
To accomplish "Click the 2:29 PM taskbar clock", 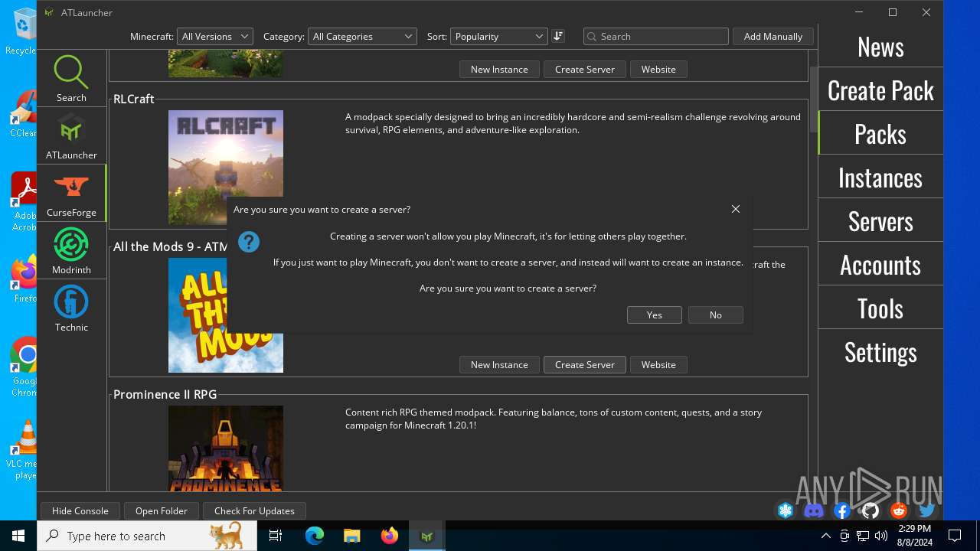I will (x=915, y=536).
